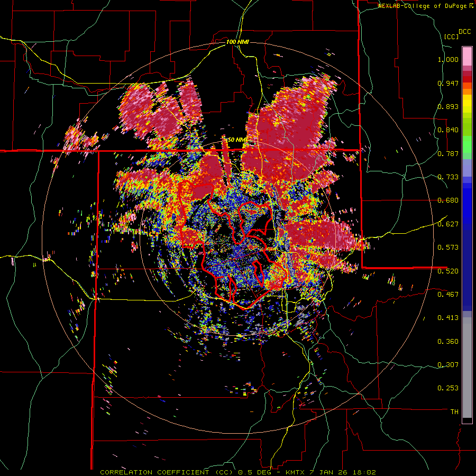Click the 0.520 scale value
The height and width of the screenshot is (476, 476).
[448, 271]
